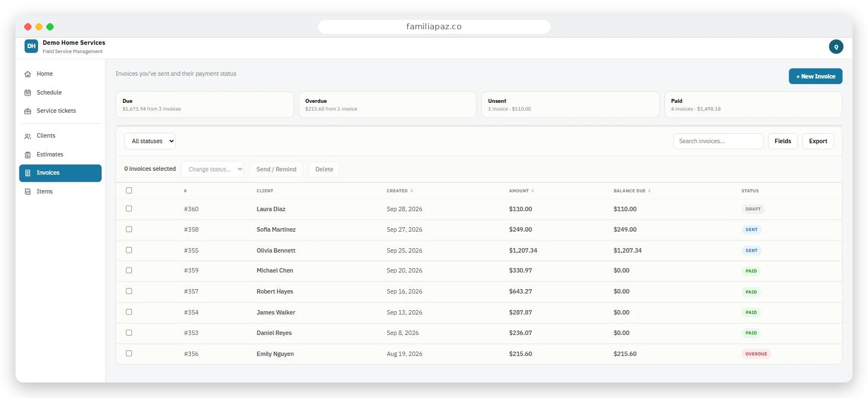868x398 pixels.
Task: Tick the checkbox for Michael Chen's invoice
Action: click(x=129, y=270)
